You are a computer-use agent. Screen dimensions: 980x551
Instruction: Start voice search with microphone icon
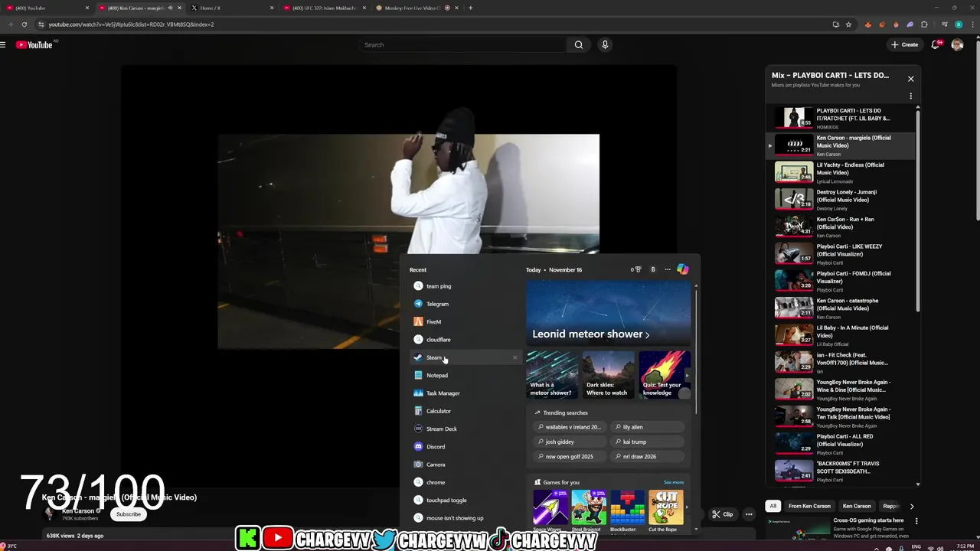(605, 45)
